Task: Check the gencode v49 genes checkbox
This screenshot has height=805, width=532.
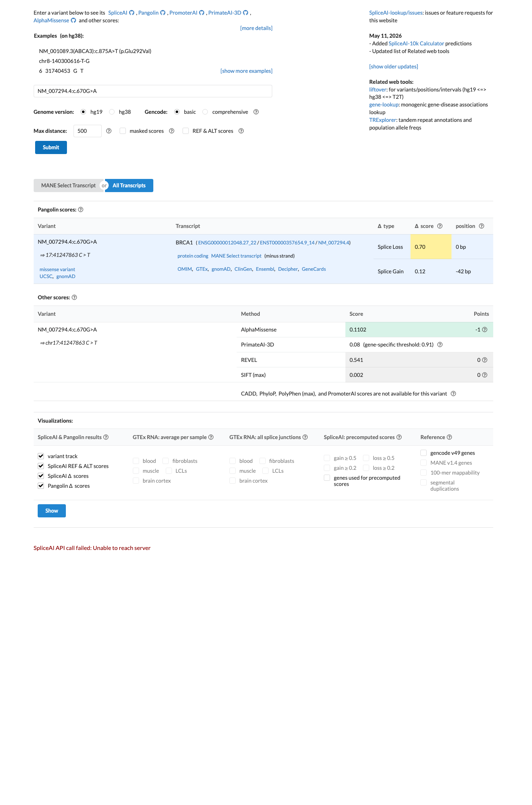Action: tap(424, 453)
